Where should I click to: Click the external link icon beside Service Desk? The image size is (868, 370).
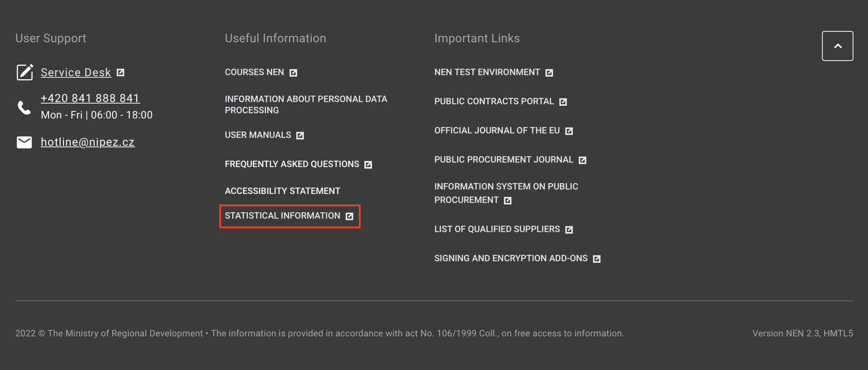click(x=120, y=73)
